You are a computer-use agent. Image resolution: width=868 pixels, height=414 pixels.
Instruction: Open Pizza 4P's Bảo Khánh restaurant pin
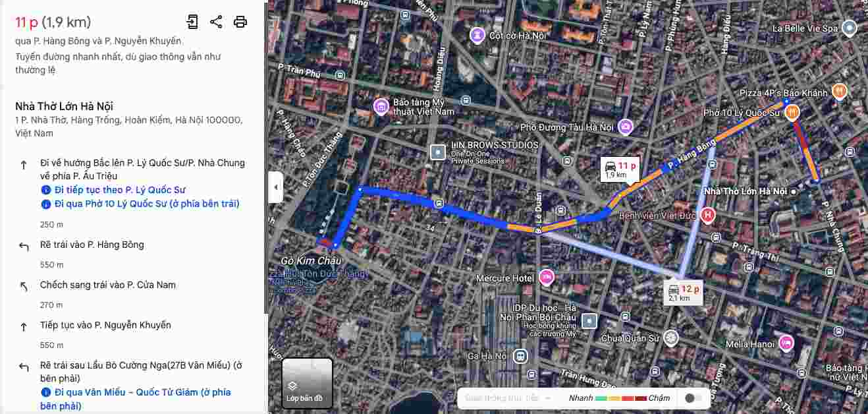point(839,91)
